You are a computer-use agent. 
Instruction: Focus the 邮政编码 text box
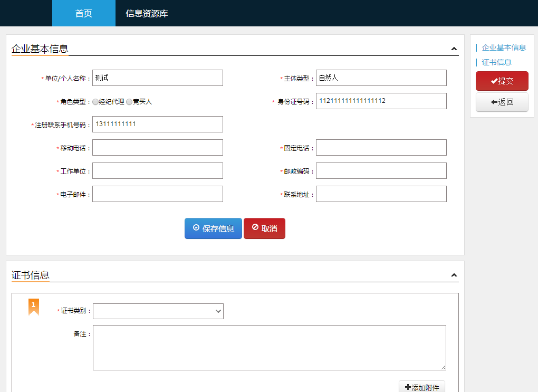(x=381, y=171)
